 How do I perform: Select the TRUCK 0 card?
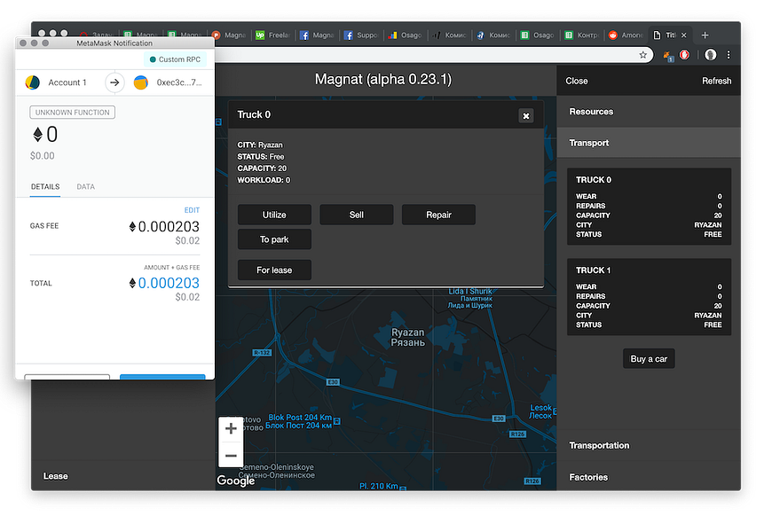(649, 207)
